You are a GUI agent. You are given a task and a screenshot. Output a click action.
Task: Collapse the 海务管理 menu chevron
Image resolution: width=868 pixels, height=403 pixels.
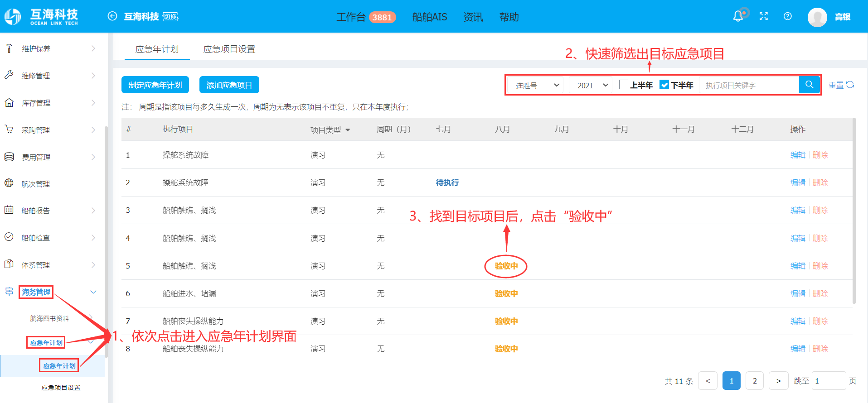93,292
